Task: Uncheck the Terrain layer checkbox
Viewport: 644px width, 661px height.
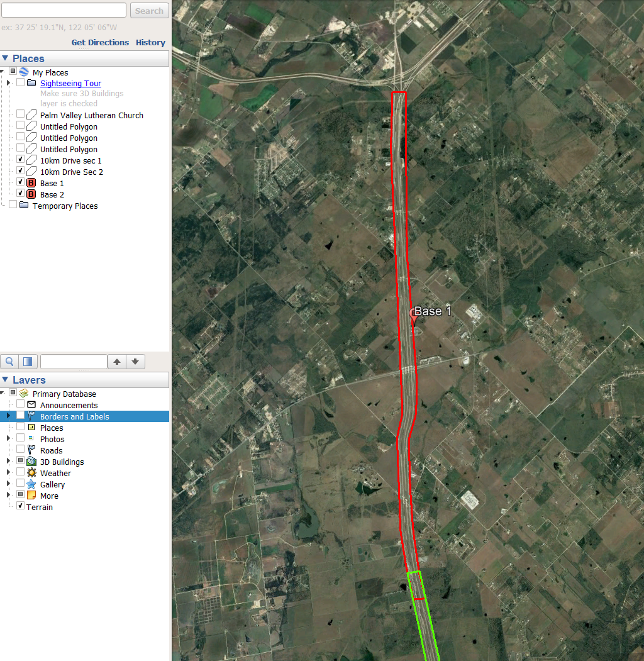Action: pyautogui.click(x=21, y=506)
